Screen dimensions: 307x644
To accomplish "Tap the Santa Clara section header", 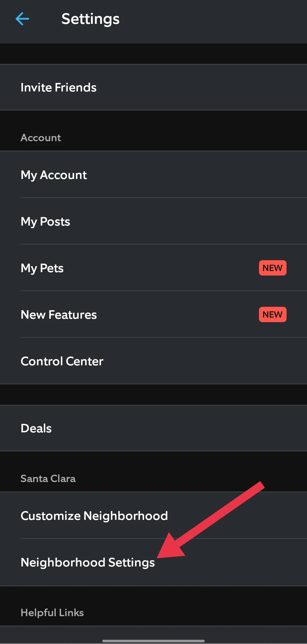I will (48, 479).
